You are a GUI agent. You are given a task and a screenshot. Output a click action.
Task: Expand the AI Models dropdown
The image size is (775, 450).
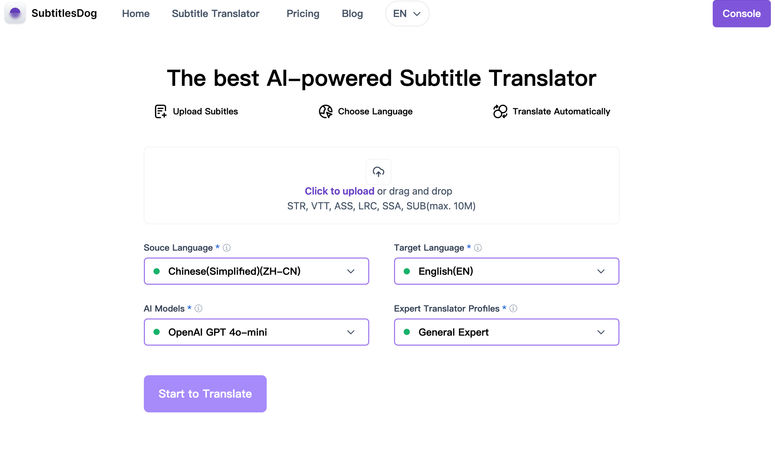pos(256,332)
